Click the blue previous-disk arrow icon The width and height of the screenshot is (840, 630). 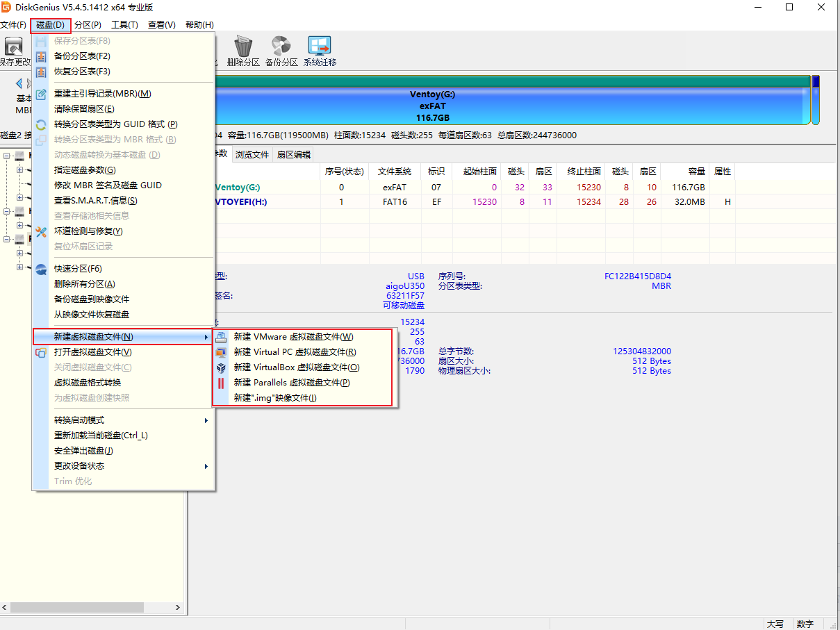(x=19, y=83)
